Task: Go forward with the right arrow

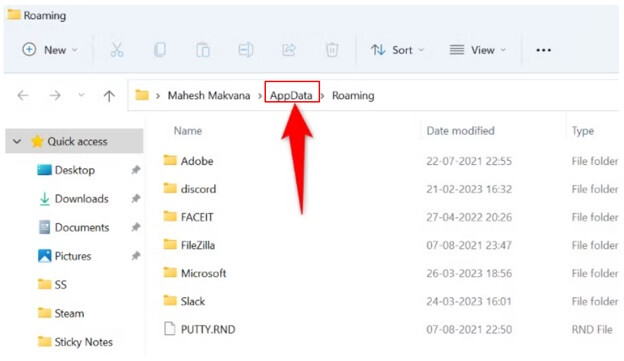Action: pos(55,96)
